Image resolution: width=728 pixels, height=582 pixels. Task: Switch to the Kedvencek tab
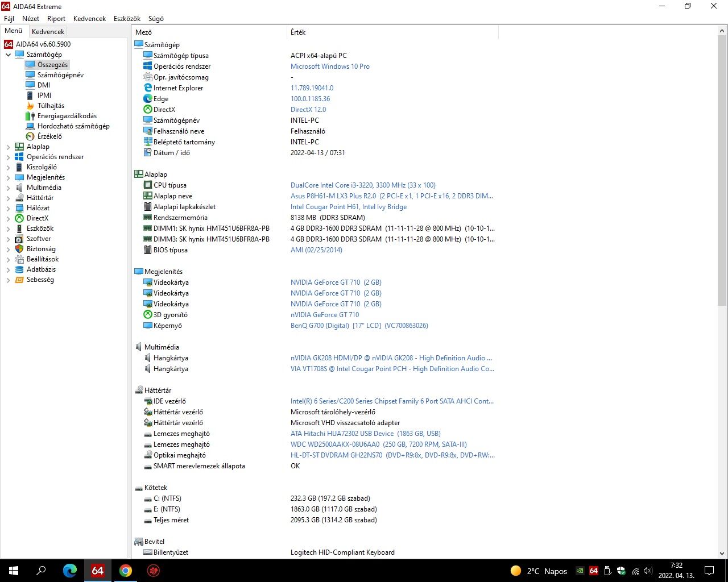click(48, 32)
